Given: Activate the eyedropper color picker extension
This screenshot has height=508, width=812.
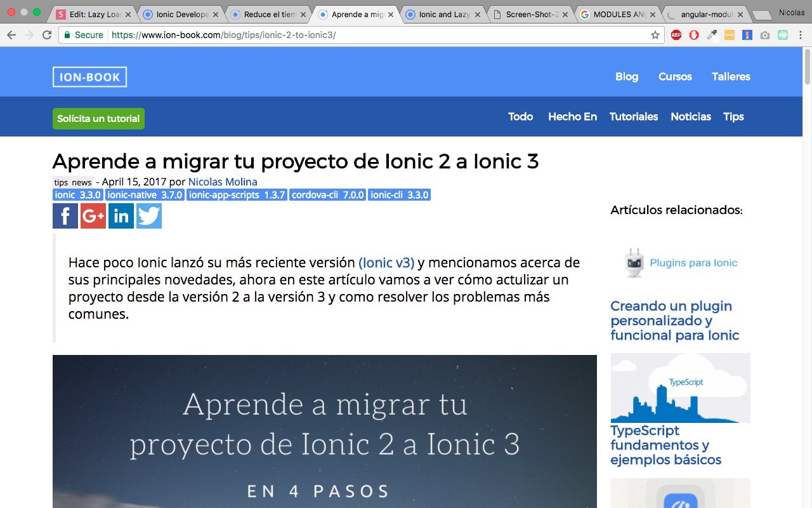Looking at the screenshot, I should tap(712, 35).
